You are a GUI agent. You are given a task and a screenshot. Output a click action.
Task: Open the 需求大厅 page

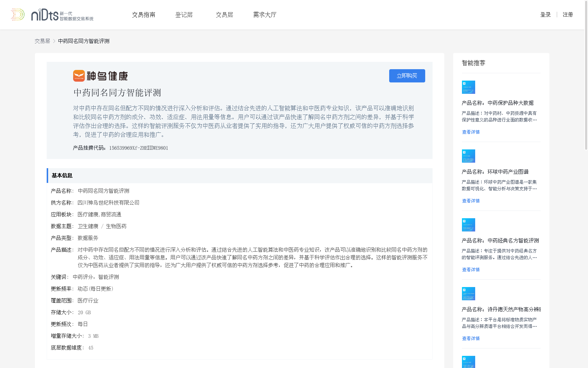pos(265,15)
